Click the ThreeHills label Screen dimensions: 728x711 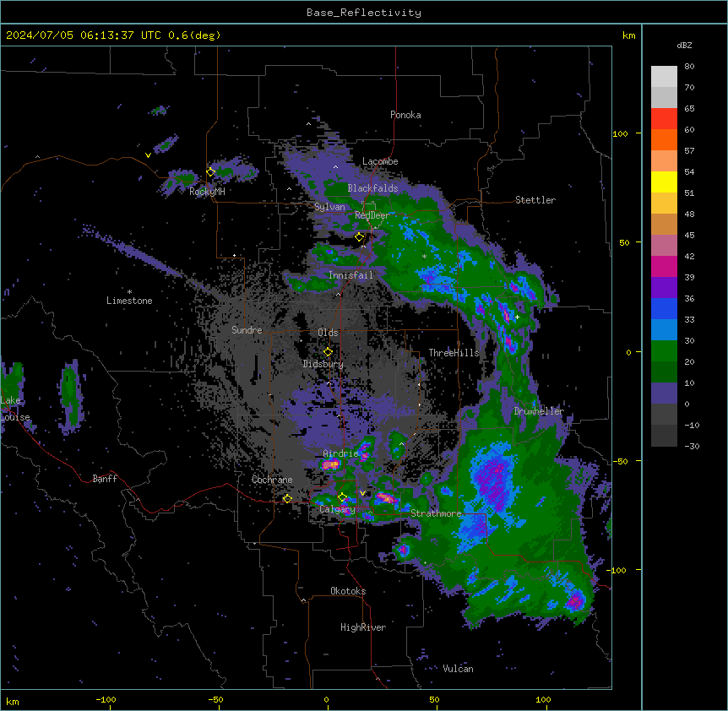(x=454, y=353)
